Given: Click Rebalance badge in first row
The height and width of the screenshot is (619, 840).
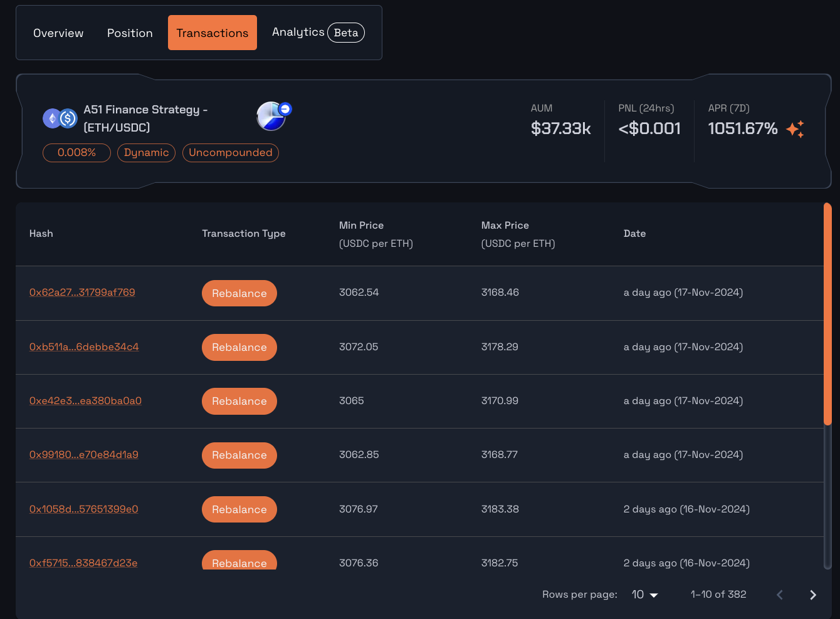Looking at the screenshot, I should [x=239, y=293].
